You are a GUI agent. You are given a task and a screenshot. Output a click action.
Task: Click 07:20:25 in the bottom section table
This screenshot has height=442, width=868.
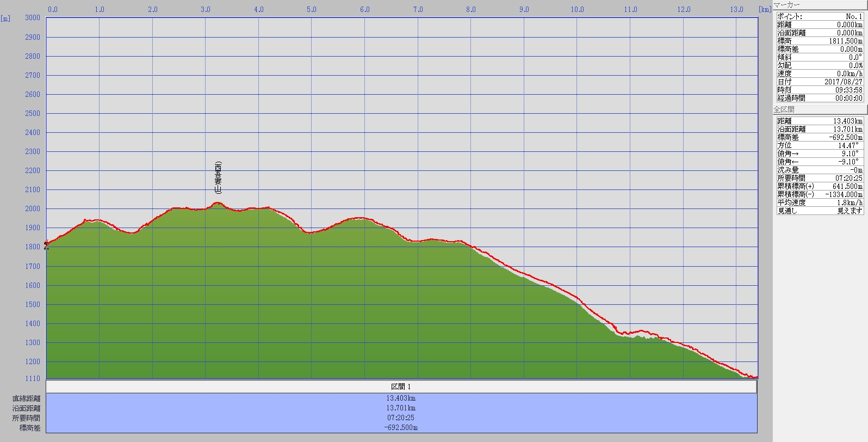click(x=401, y=418)
